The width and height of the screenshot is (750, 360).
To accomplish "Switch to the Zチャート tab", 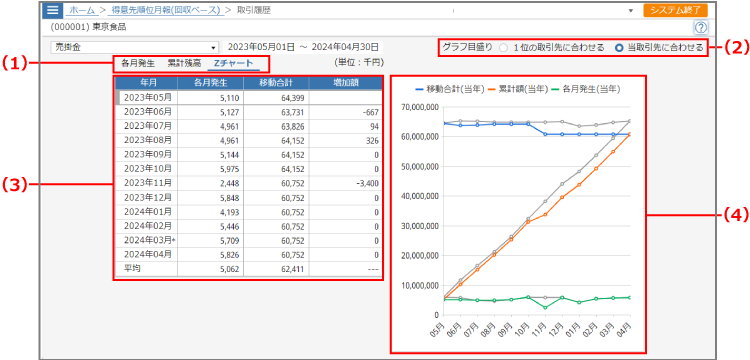I will point(234,63).
